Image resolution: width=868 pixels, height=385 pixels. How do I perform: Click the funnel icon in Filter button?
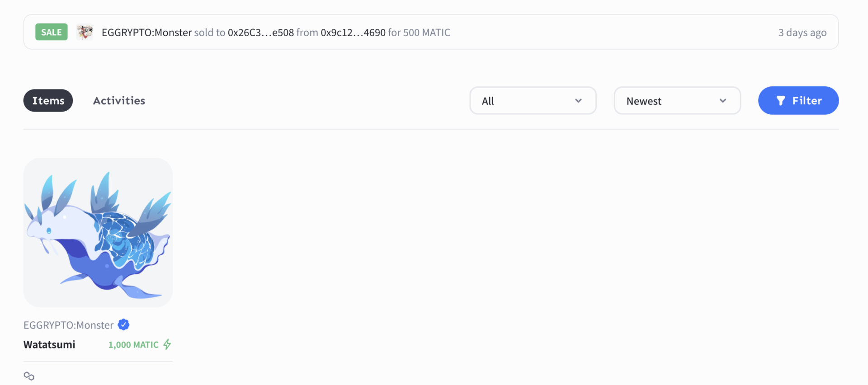coord(781,101)
